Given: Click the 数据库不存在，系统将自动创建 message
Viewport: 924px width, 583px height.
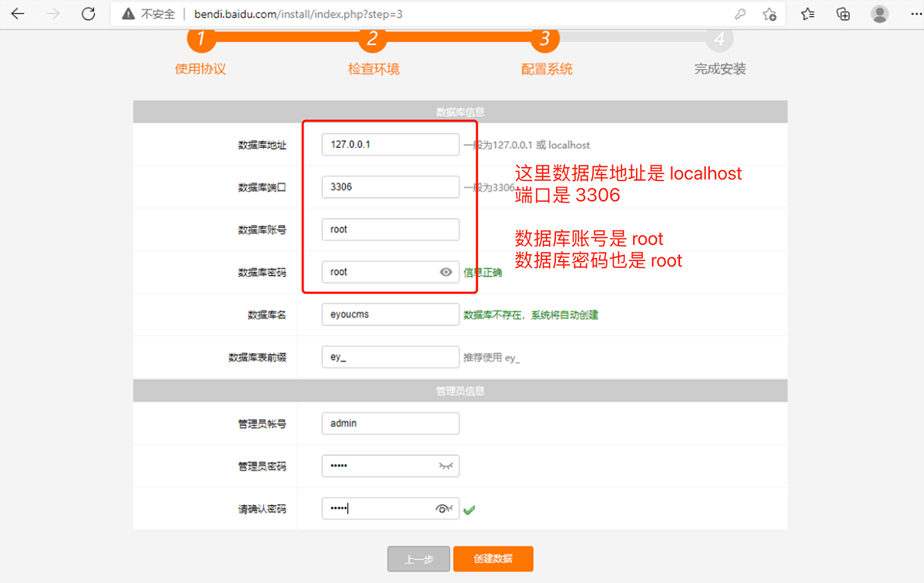Looking at the screenshot, I should click(x=531, y=315).
